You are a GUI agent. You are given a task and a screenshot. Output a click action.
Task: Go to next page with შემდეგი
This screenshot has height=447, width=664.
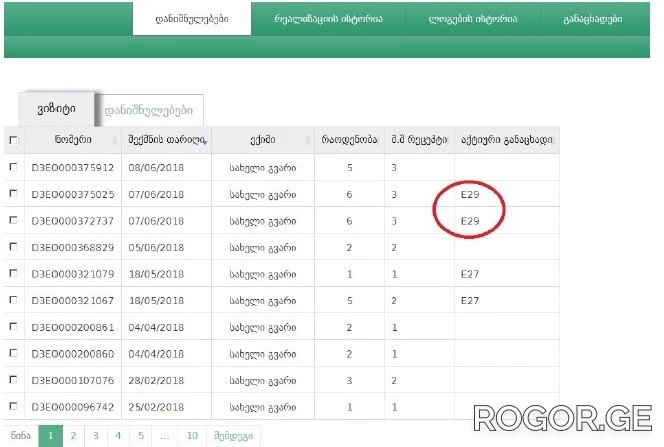pos(233,436)
